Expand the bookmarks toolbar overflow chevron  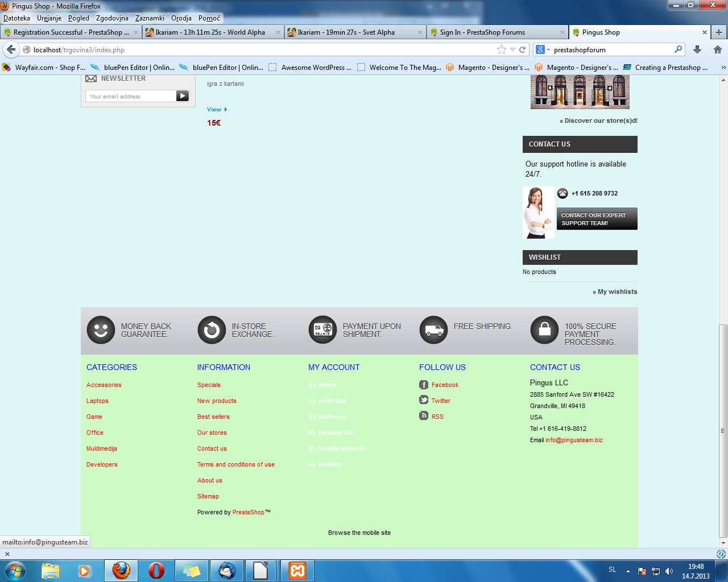(x=723, y=67)
